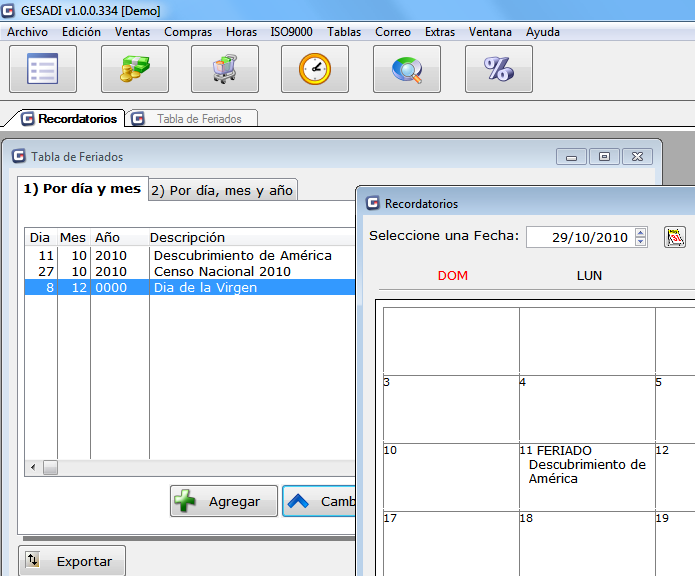Open the money stack toolbar icon
Viewport: 695px width, 576px height.
tap(135, 69)
